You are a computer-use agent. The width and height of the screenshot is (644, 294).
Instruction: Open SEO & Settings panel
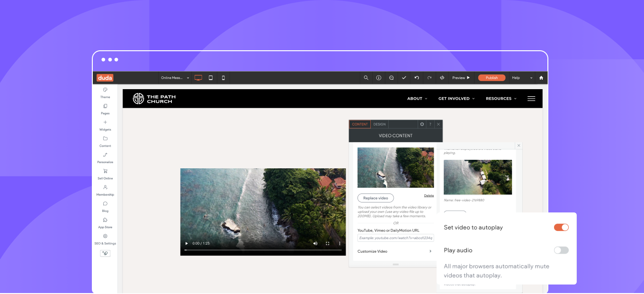click(105, 239)
